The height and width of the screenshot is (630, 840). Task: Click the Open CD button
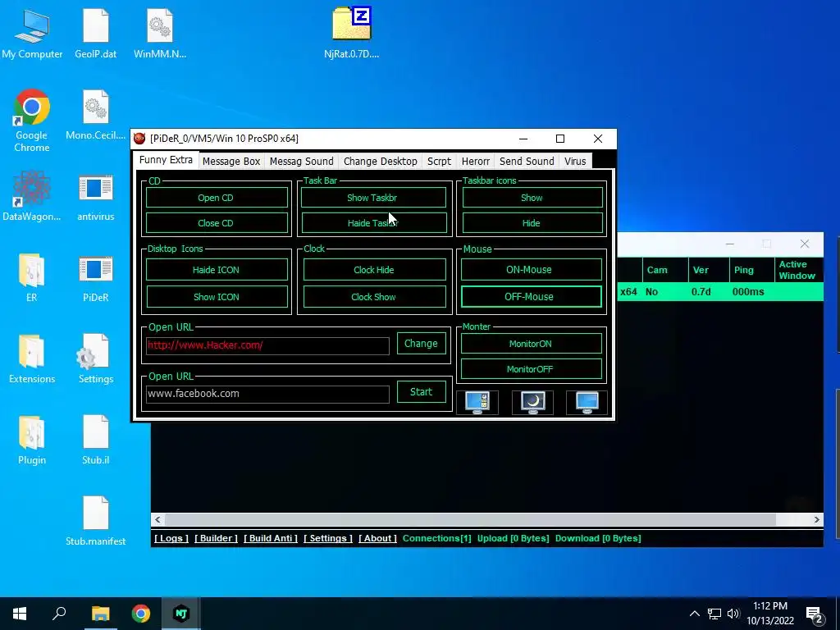(217, 198)
